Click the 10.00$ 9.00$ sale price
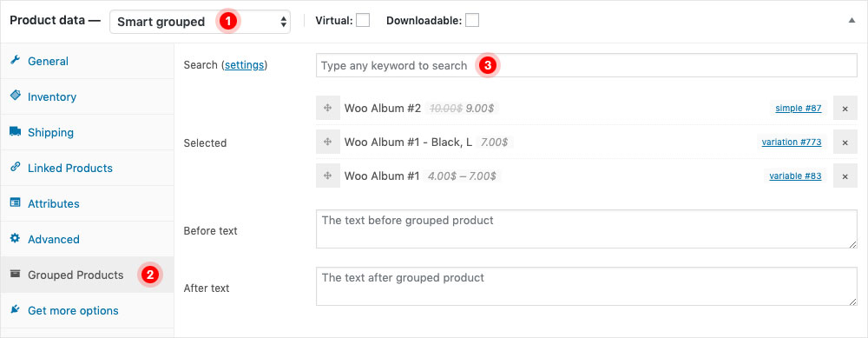 (463, 108)
